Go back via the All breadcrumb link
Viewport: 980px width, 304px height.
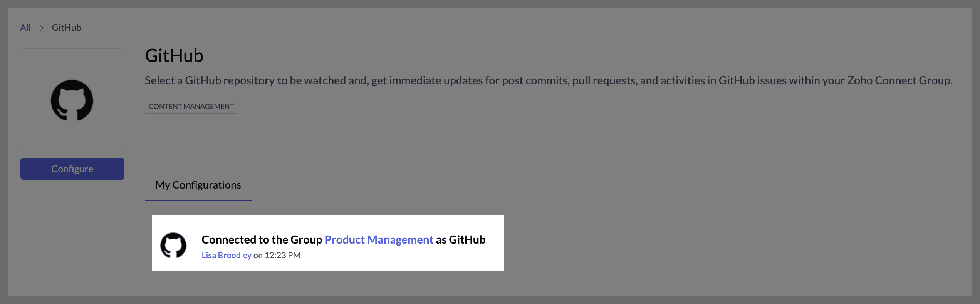click(x=25, y=28)
